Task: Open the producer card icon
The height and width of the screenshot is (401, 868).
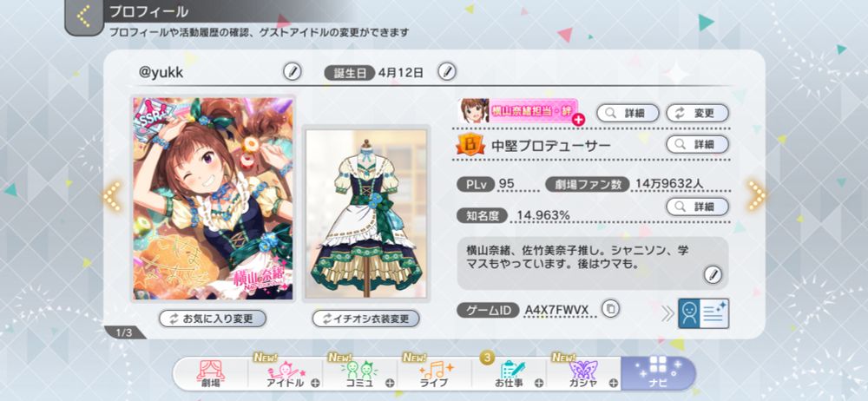Action: pyautogui.click(x=704, y=313)
